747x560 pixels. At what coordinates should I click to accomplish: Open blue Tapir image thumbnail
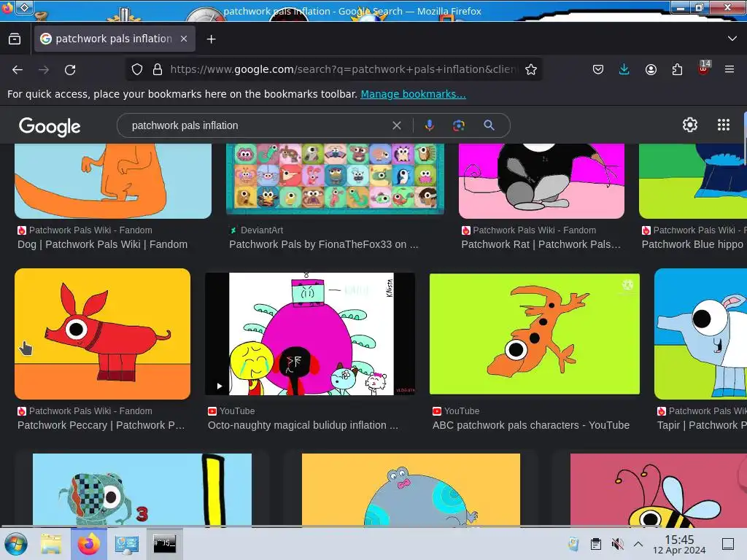click(700, 334)
